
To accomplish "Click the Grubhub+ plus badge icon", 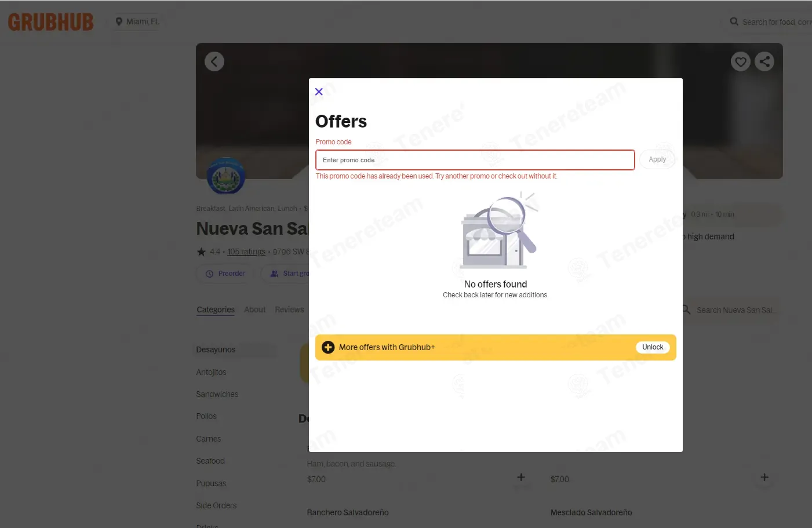I will tap(328, 347).
